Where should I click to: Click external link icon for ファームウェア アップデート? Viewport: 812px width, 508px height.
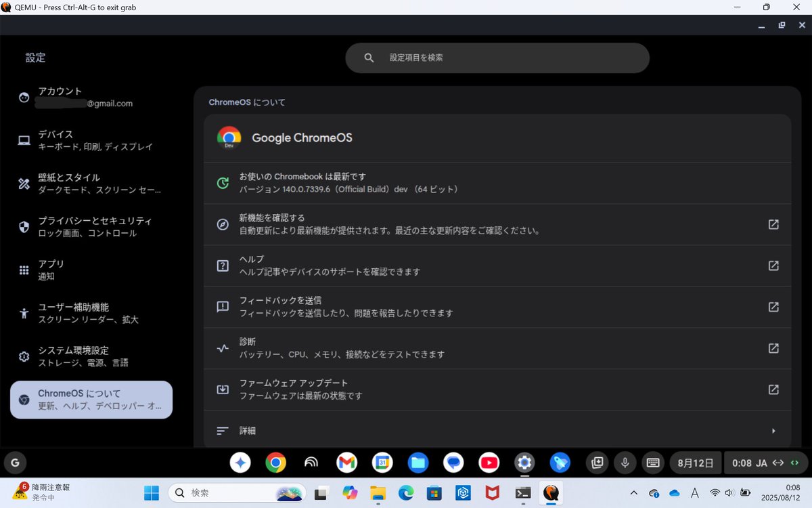(773, 389)
